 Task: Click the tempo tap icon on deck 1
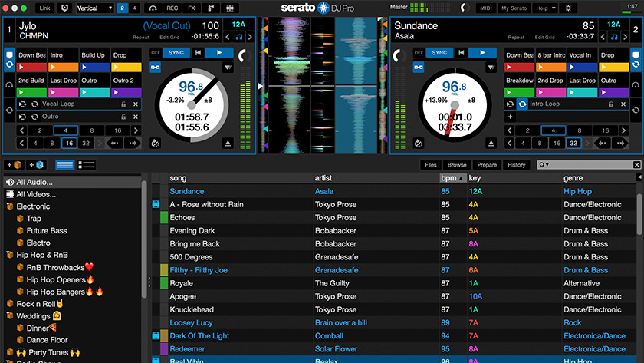pyautogui.click(x=155, y=143)
